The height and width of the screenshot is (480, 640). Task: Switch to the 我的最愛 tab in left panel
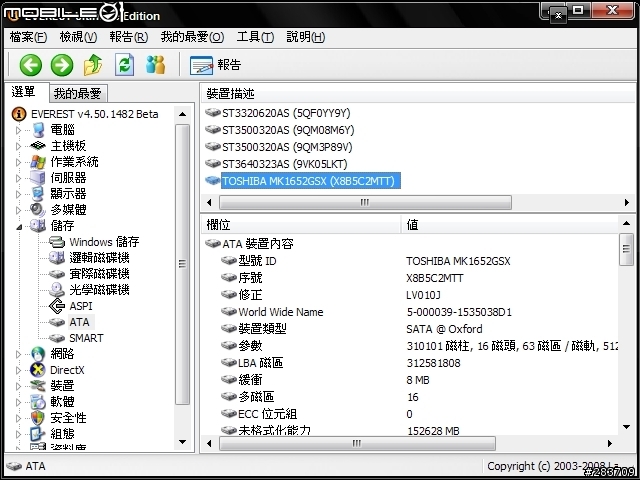click(78, 93)
